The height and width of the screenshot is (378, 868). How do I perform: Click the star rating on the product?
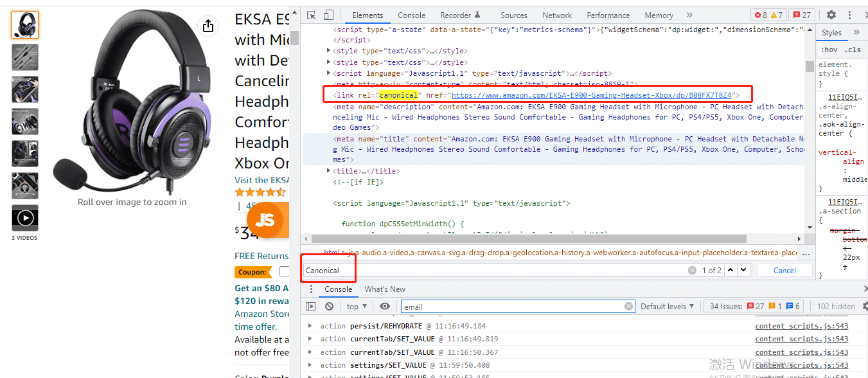click(260, 192)
